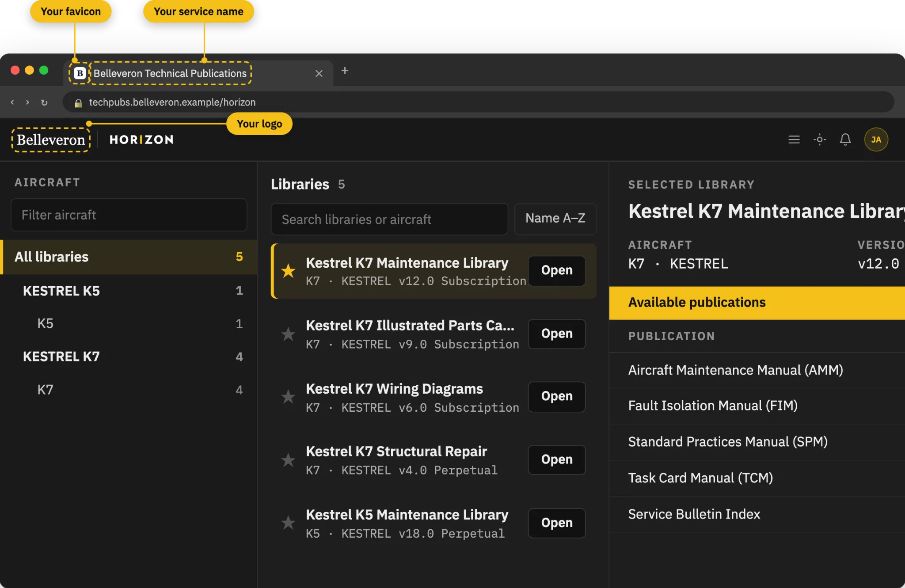Open Fault Isolation Manual (FIM)
This screenshot has width=905, height=588.
[757, 406]
